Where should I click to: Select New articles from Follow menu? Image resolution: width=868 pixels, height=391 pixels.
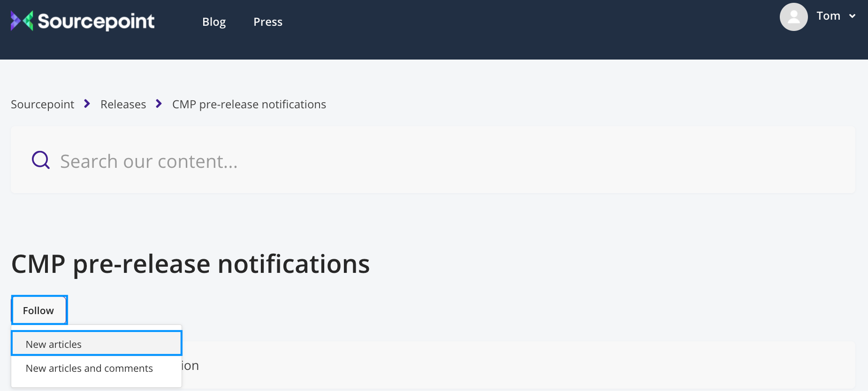click(96, 344)
